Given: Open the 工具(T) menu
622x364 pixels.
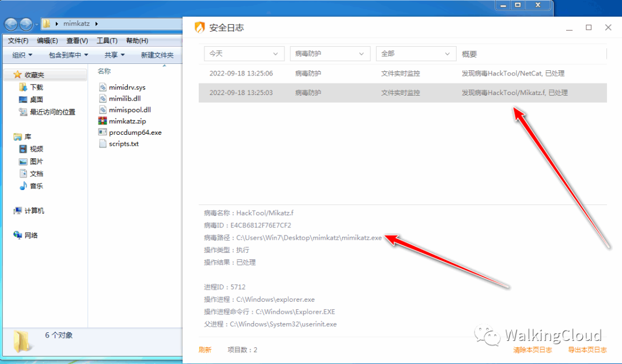Looking at the screenshot, I should [107, 41].
